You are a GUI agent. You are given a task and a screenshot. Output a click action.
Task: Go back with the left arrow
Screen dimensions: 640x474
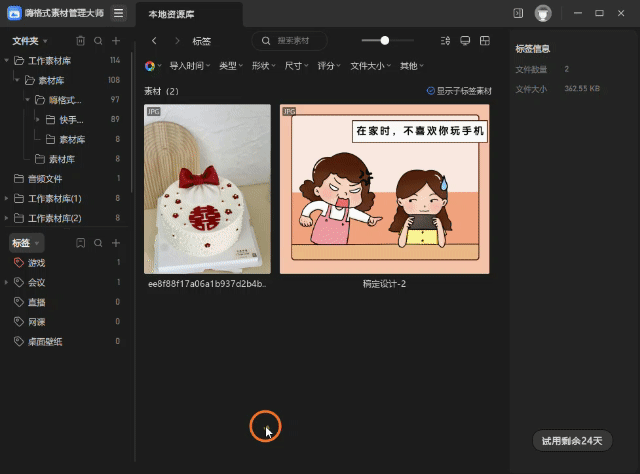tap(154, 41)
